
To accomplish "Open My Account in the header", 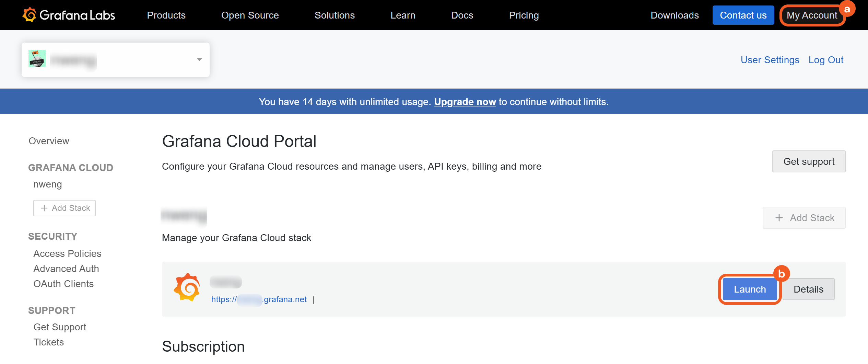I will coord(812,15).
